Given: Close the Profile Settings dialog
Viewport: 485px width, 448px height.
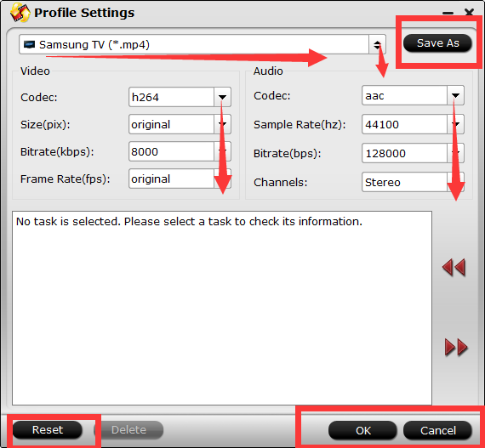Looking at the screenshot, I should coord(469,13).
